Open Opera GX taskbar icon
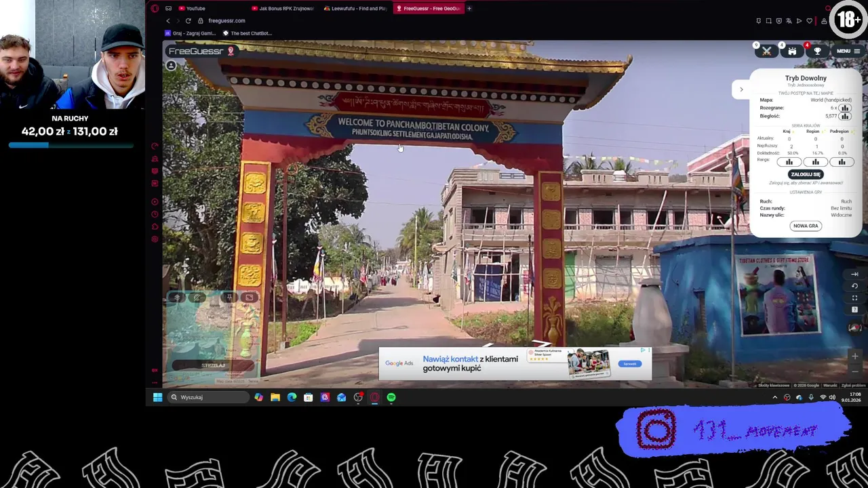 point(374,397)
